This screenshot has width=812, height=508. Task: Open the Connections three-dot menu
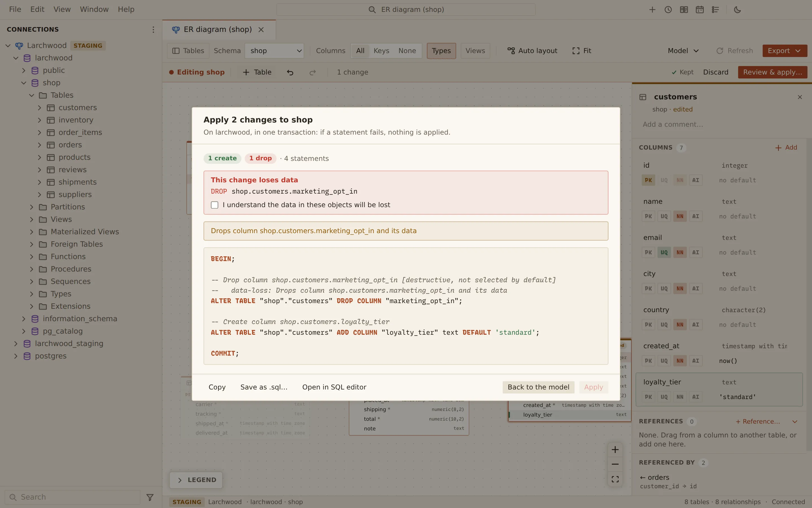point(153,30)
